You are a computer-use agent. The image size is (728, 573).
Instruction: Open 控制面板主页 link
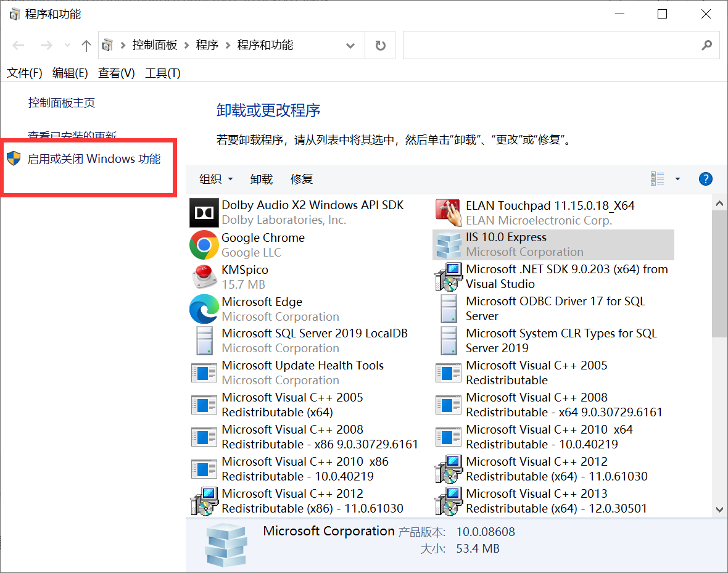tap(62, 102)
